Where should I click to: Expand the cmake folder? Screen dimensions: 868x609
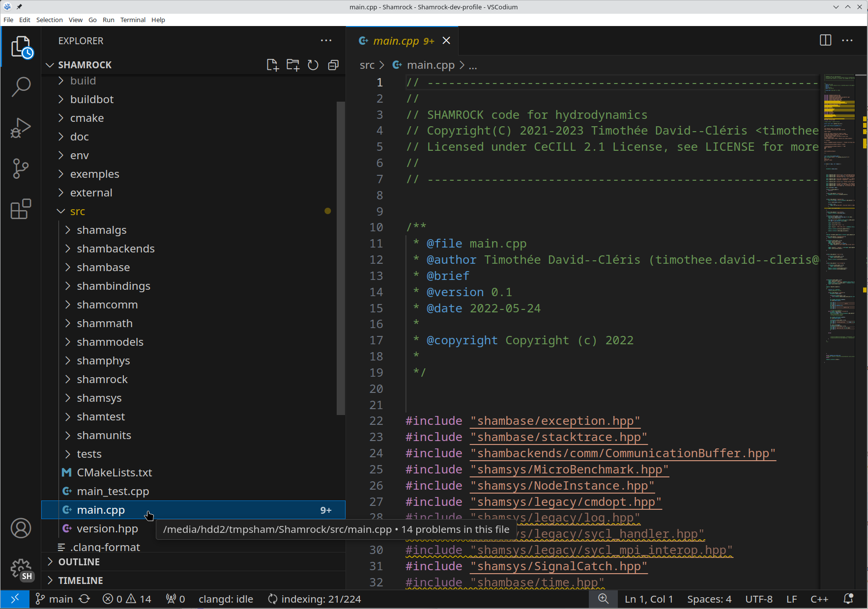pos(194,118)
